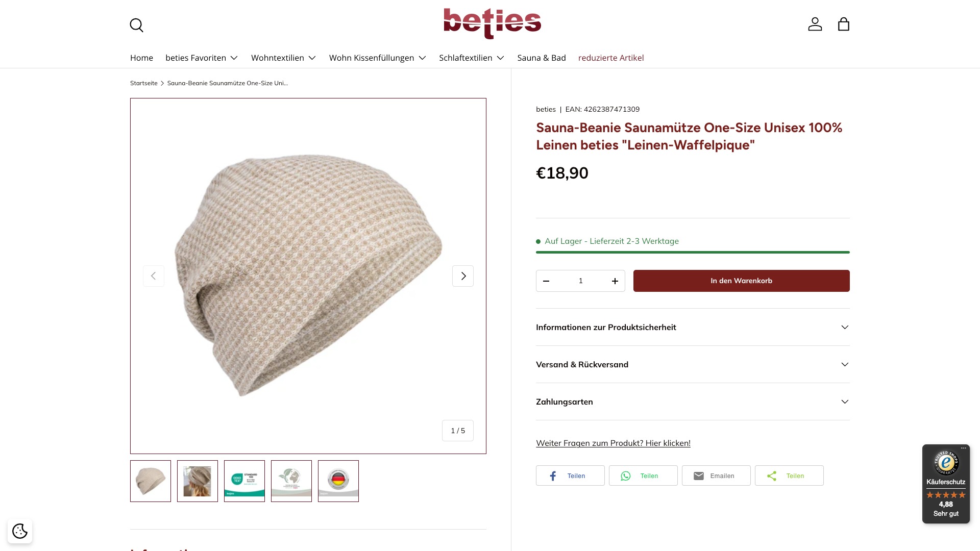Click the account profile icon

(815, 24)
